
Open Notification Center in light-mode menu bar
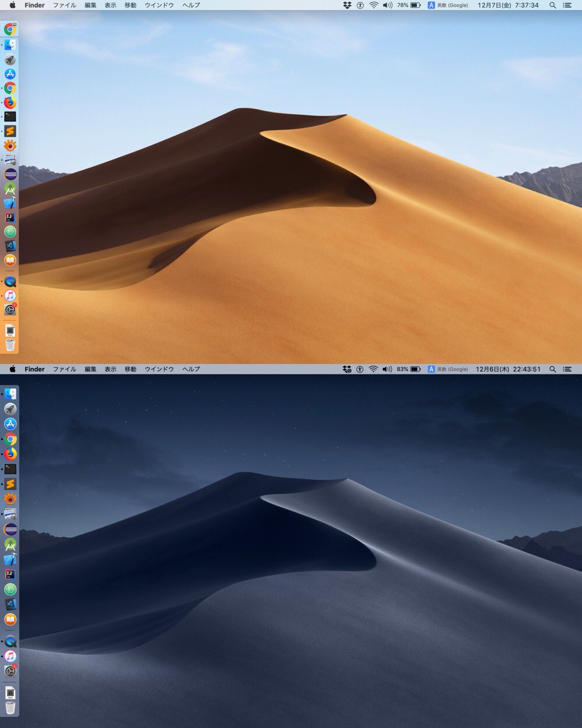tap(567, 5)
